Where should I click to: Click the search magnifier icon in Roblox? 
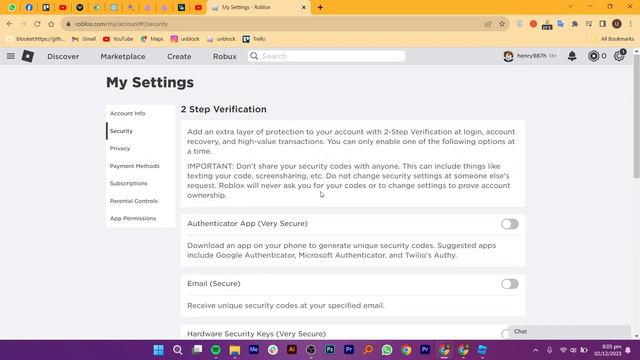click(254, 56)
